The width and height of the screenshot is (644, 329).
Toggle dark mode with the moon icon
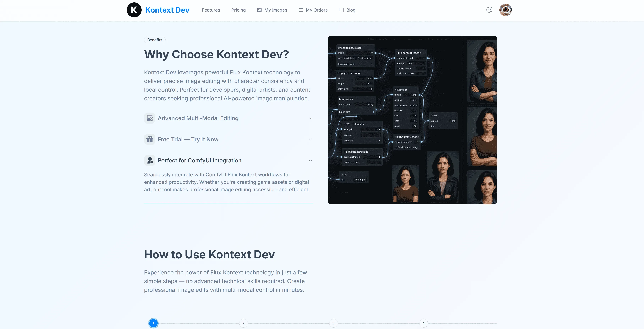coord(489,10)
